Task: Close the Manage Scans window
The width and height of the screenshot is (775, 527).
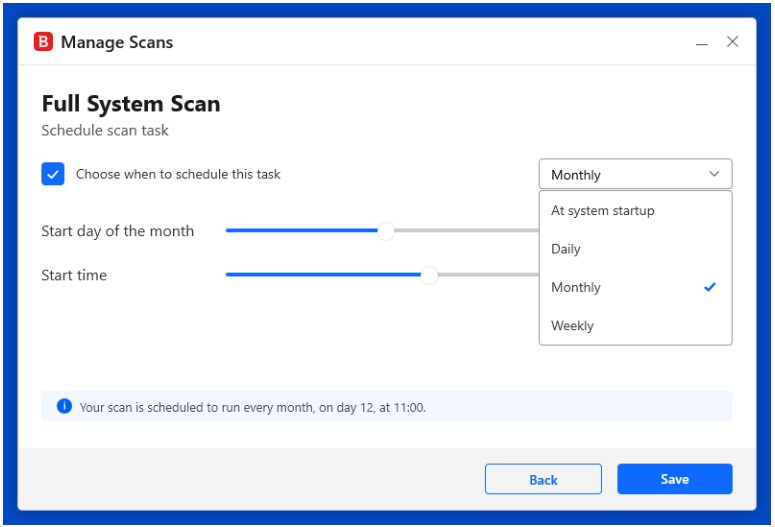Action: (732, 42)
